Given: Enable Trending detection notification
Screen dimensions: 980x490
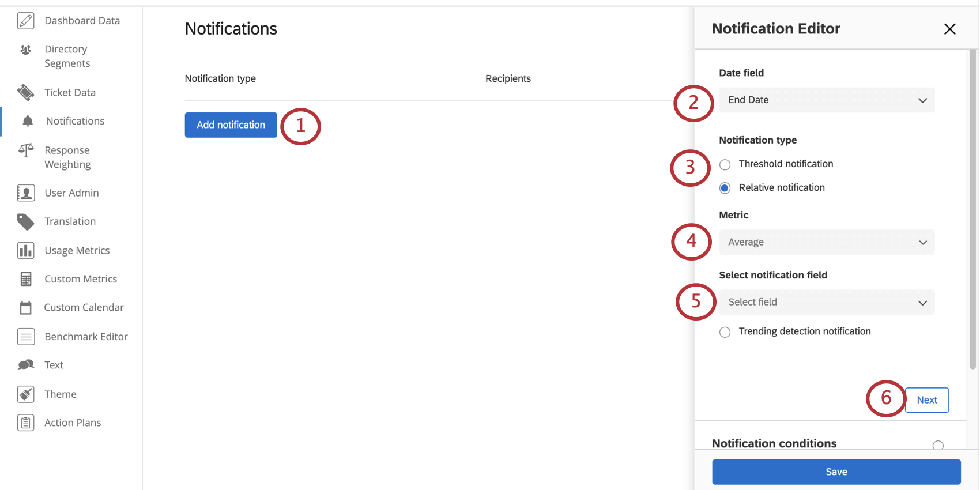Looking at the screenshot, I should (x=725, y=331).
